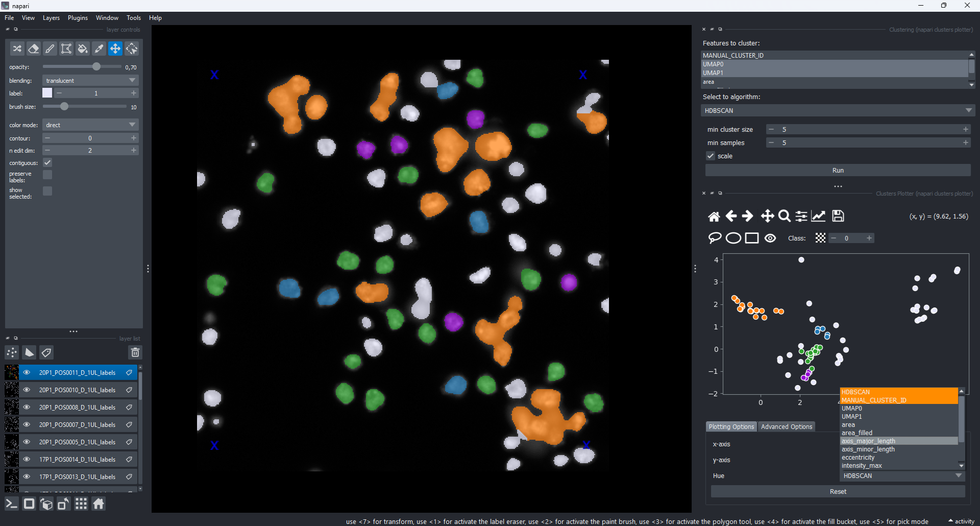Select the plot pan tool
The height and width of the screenshot is (526, 980).
767,216
